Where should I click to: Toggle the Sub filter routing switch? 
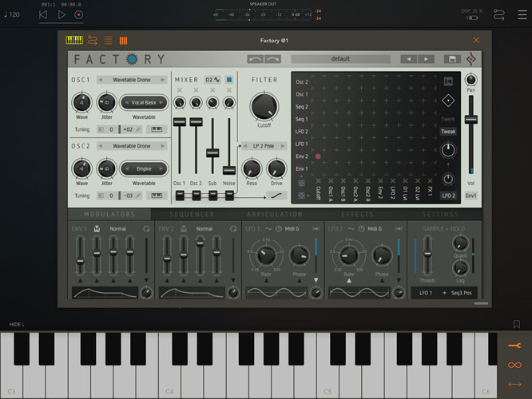click(212, 196)
